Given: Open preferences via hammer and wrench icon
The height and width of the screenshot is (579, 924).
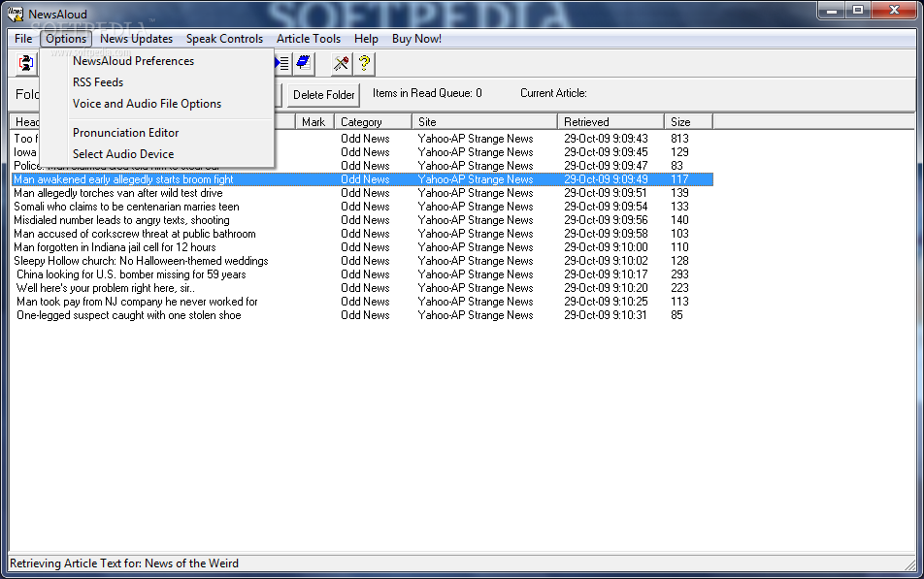Looking at the screenshot, I should pyautogui.click(x=342, y=63).
